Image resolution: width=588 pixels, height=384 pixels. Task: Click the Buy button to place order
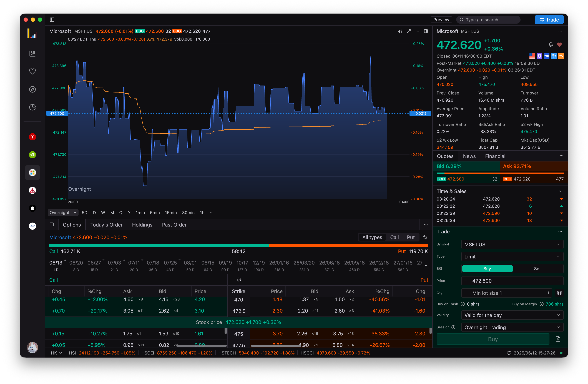click(x=493, y=339)
